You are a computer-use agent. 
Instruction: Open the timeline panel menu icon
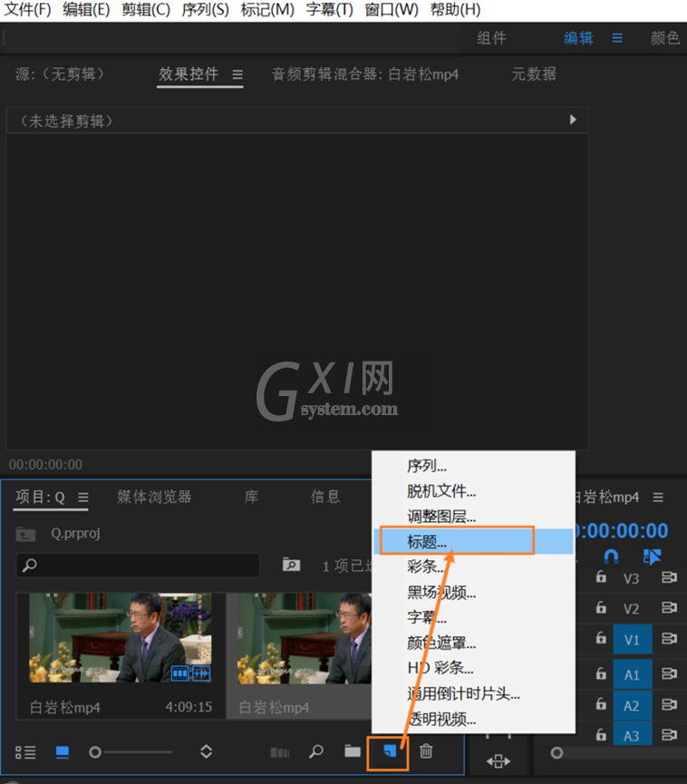coord(658,497)
